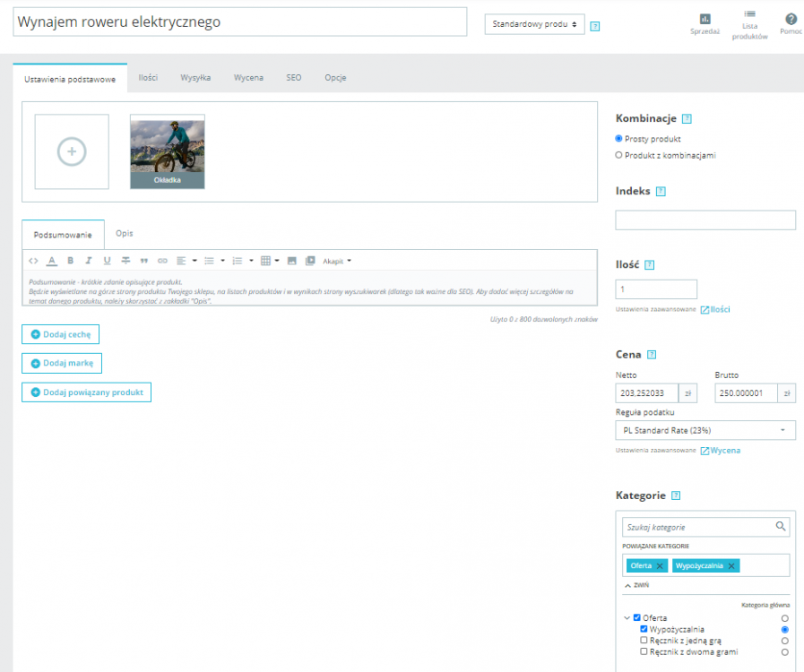Show help for Indeks field
The height and width of the screenshot is (672, 804).
[x=661, y=192]
